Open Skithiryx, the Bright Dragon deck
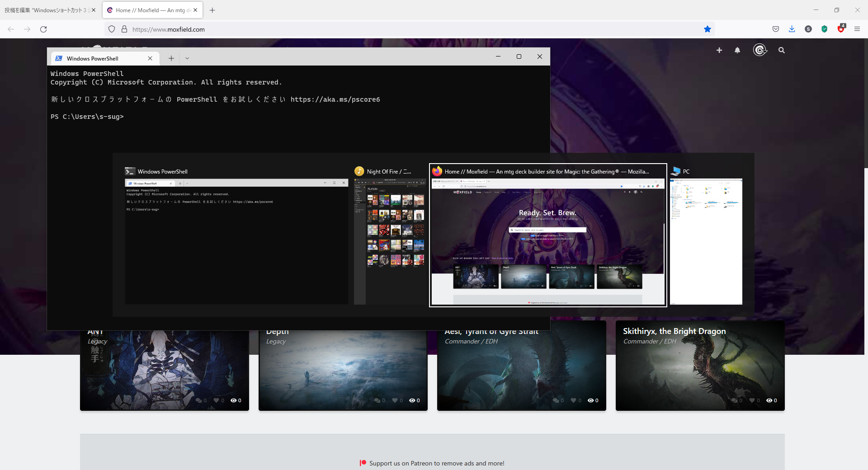The width and height of the screenshot is (868, 470). pos(700,366)
